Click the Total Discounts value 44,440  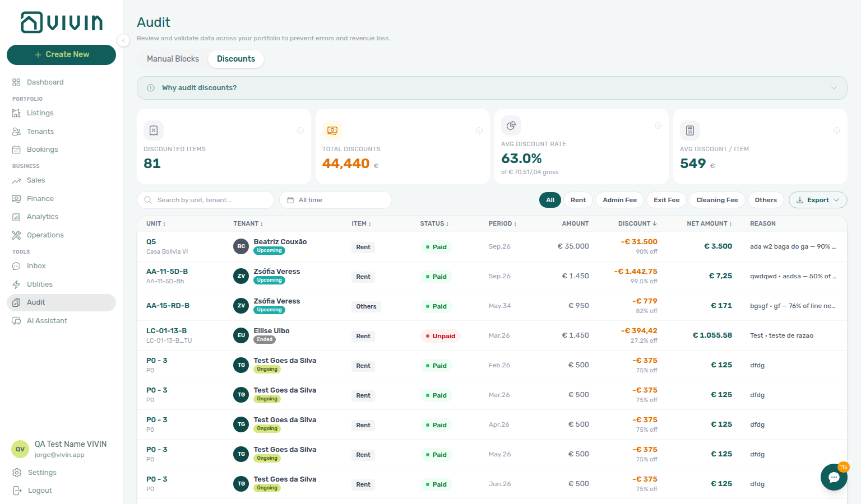coord(346,164)
